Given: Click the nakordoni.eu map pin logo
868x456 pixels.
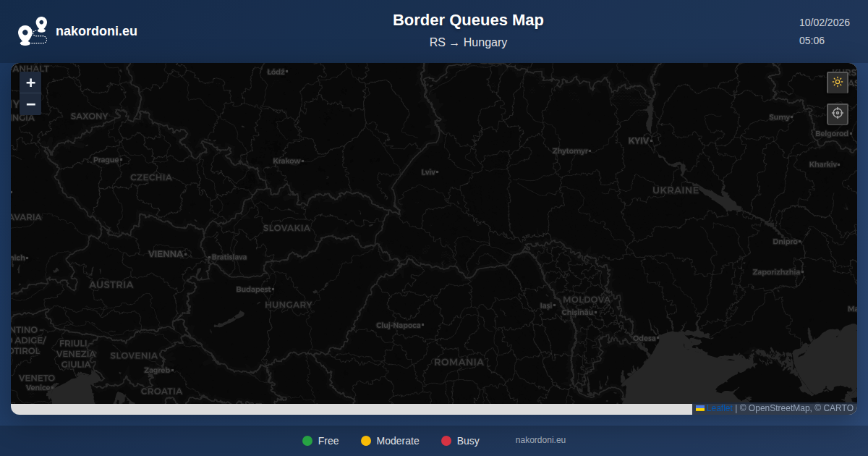Looking at the screenshot, I should 33,31.
